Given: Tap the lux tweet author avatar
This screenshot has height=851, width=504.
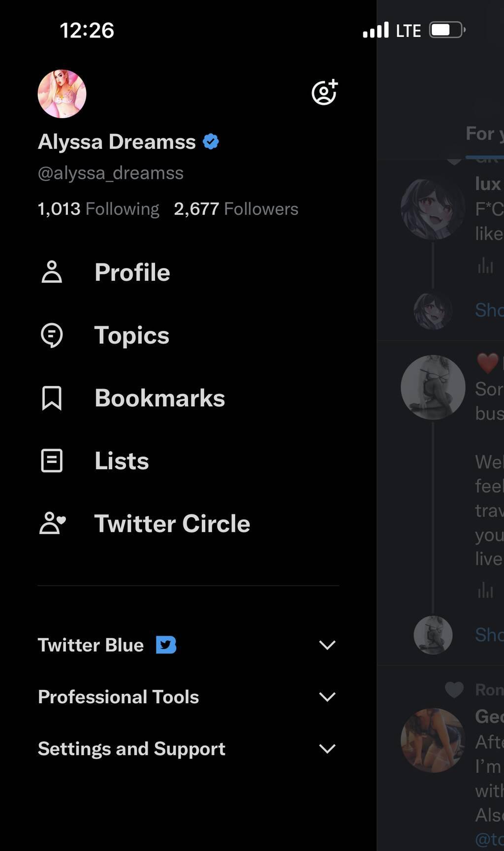Looking at the screenshot, I should [433, 209].
